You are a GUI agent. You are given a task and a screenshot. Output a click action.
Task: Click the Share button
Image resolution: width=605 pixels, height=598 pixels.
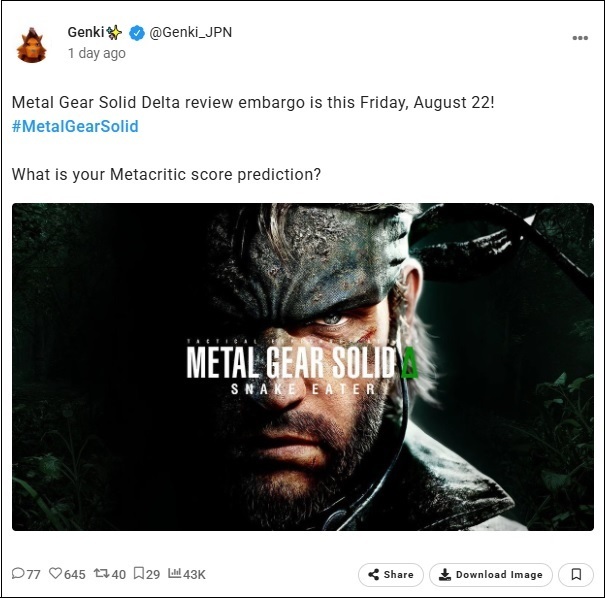(390, 574)
